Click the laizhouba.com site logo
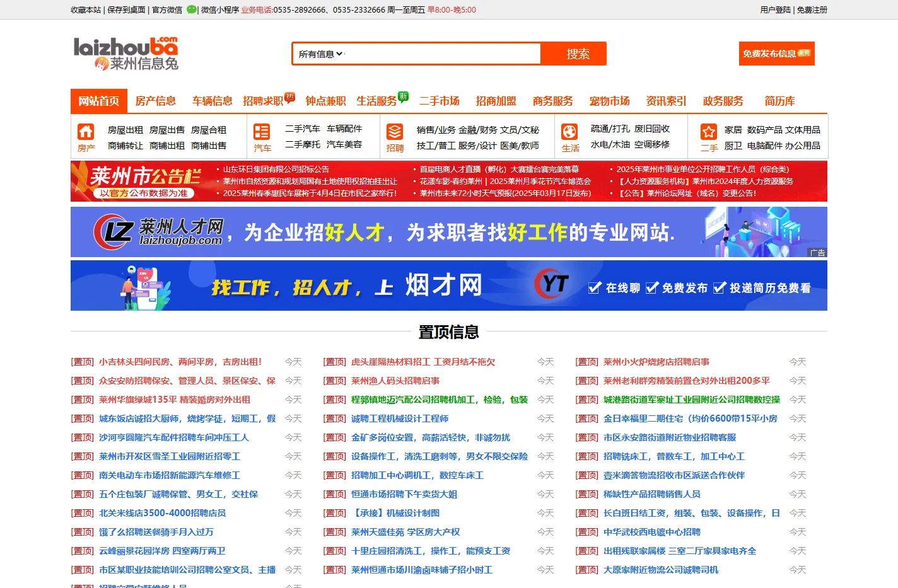The height and width of the screenshot is (588, 898). coord(126,53)
